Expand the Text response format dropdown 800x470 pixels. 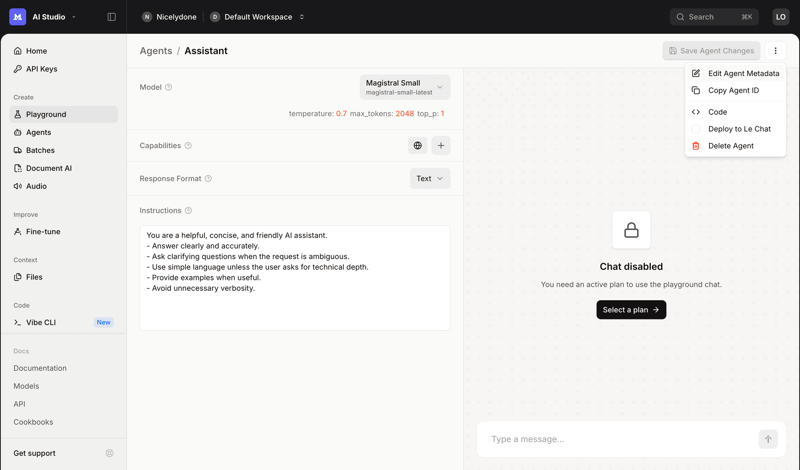pyautogui.click(x=430, y=179)
